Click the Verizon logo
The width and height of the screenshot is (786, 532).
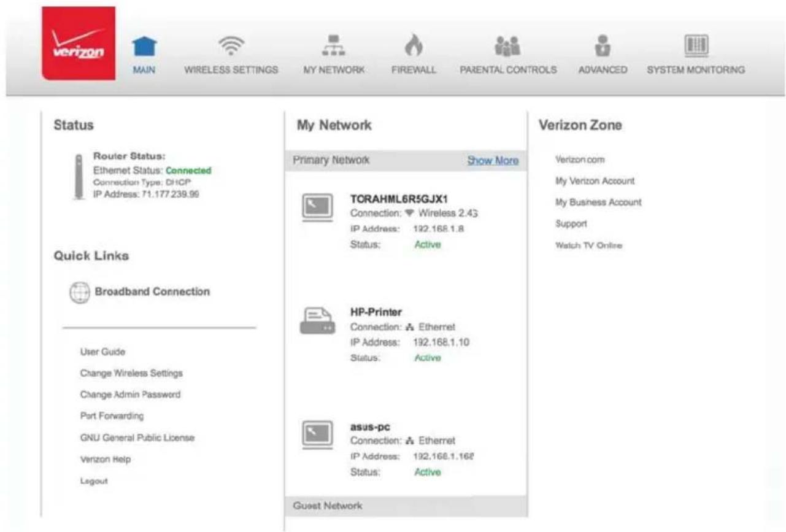tap(79, 43)
